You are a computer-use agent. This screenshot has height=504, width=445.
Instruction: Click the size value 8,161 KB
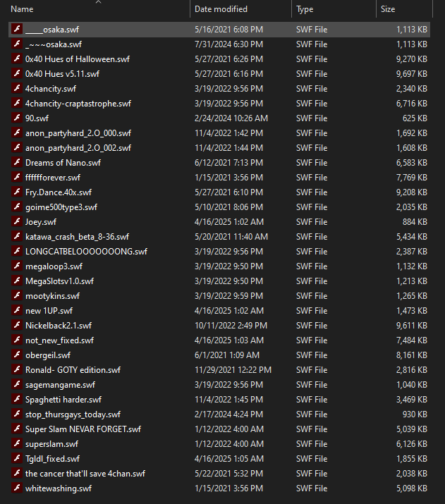click(412, 355)
